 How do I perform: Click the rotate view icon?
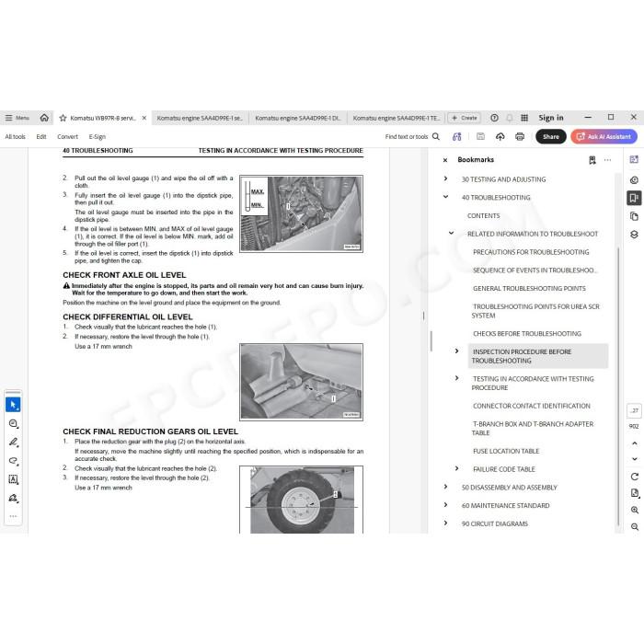[x=635, y=477]
